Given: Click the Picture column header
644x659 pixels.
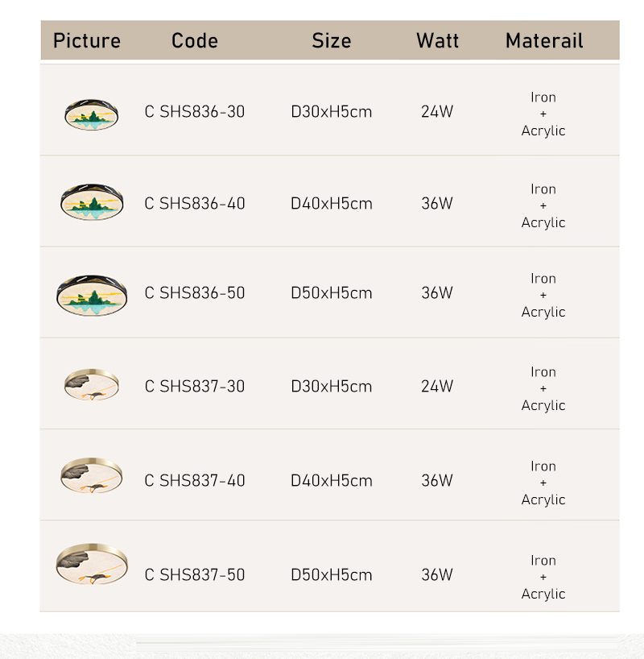Looking at the screenshot, I should pos(87,41).
